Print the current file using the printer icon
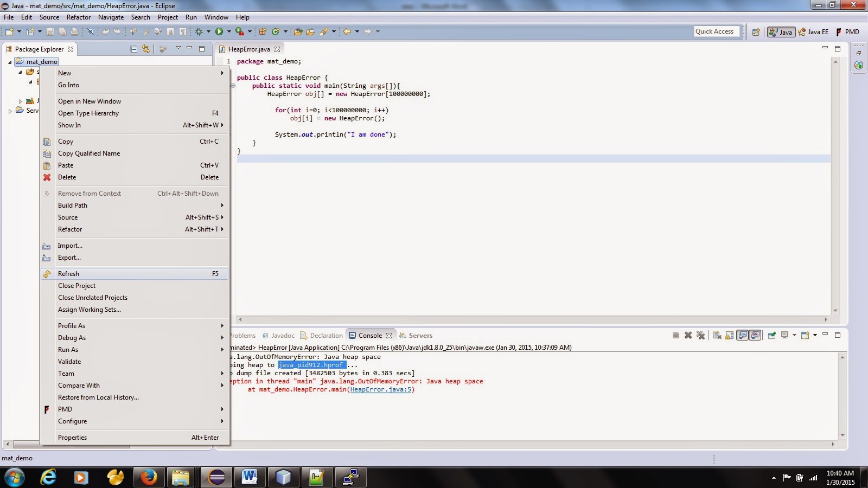 (x=75, y=31)
